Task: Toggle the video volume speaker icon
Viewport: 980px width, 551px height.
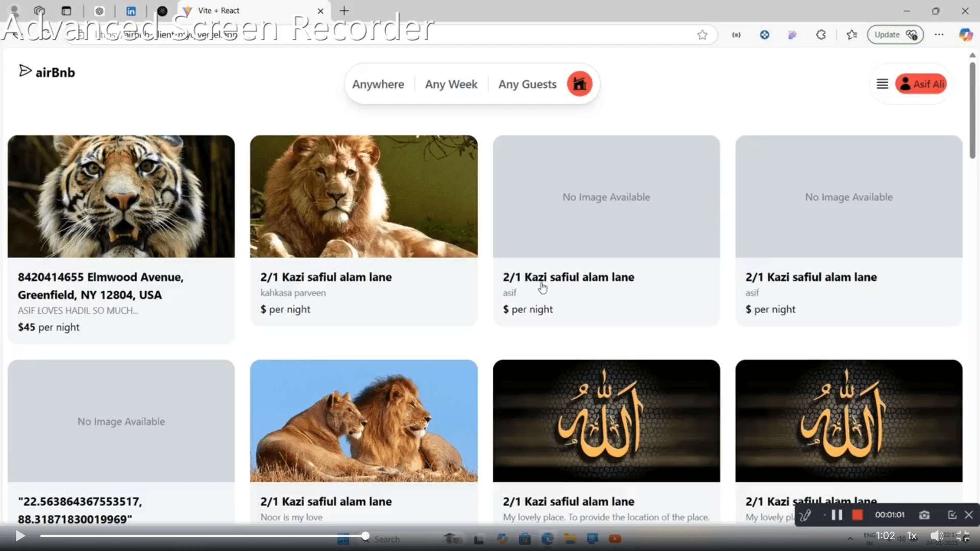Action: click(937, 536)
